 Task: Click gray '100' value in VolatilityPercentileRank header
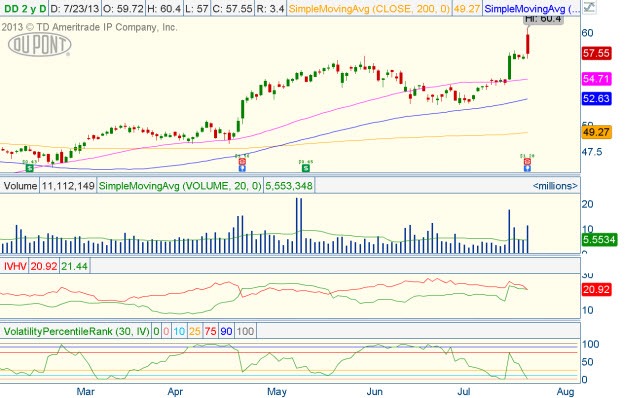(245, 331)
